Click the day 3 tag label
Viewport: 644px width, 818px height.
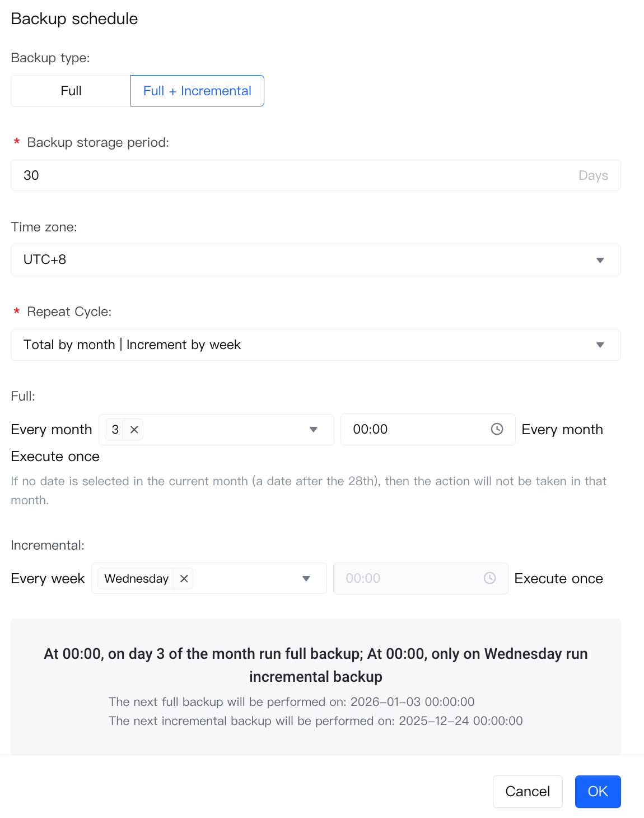[x=115, y=430]
